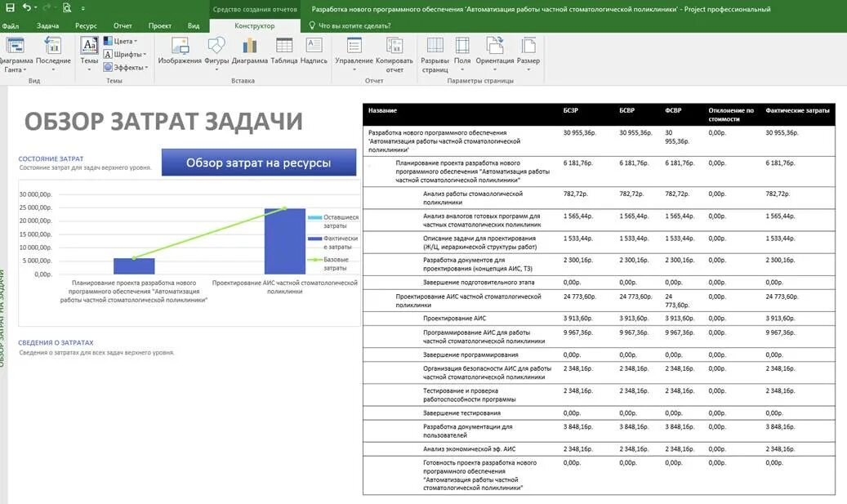Select the 'Завершение тестирования' row name

(461, 413)
